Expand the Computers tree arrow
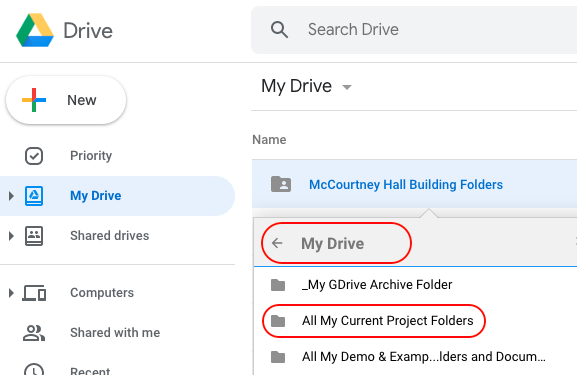This screenshot has height=375, width=577. pos(11,293)
